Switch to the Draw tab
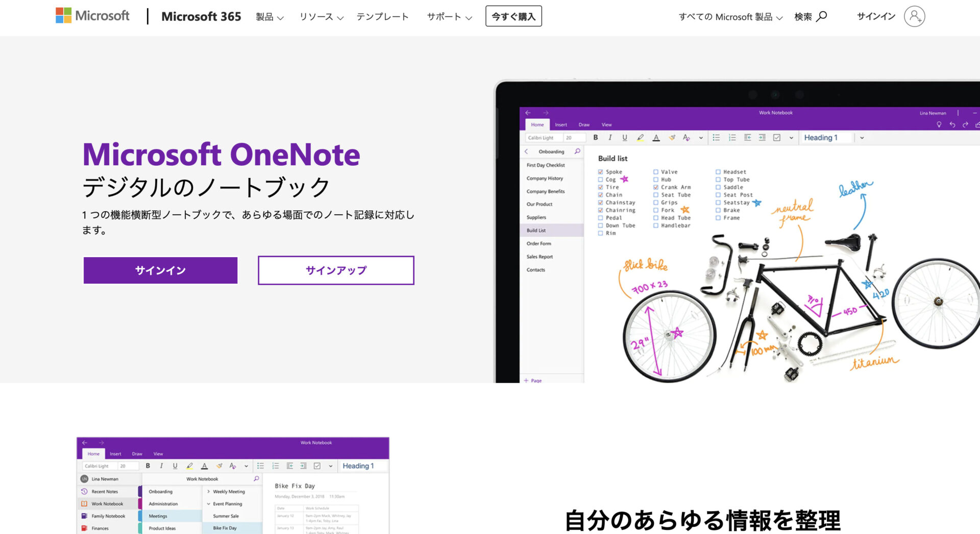The height and width of the screenshot is (534, 980). [x=583, y=124]
